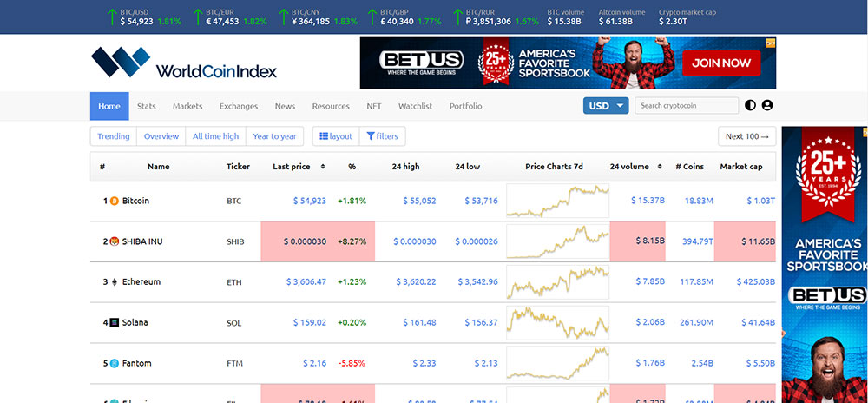Open the NFT page

tap(373, 106)
